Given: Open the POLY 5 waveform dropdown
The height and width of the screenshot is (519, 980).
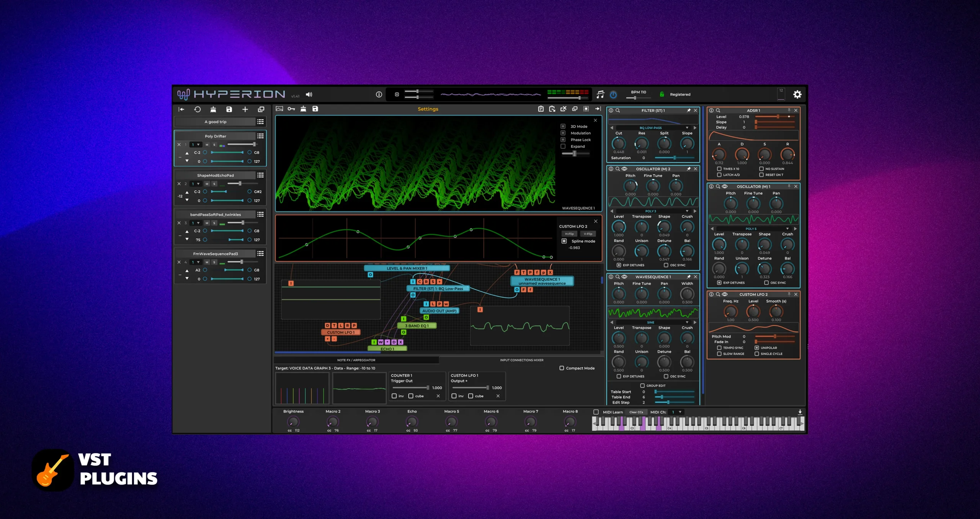Looking at the screenshot, I should pyautogui.click(x=751, y=229).
